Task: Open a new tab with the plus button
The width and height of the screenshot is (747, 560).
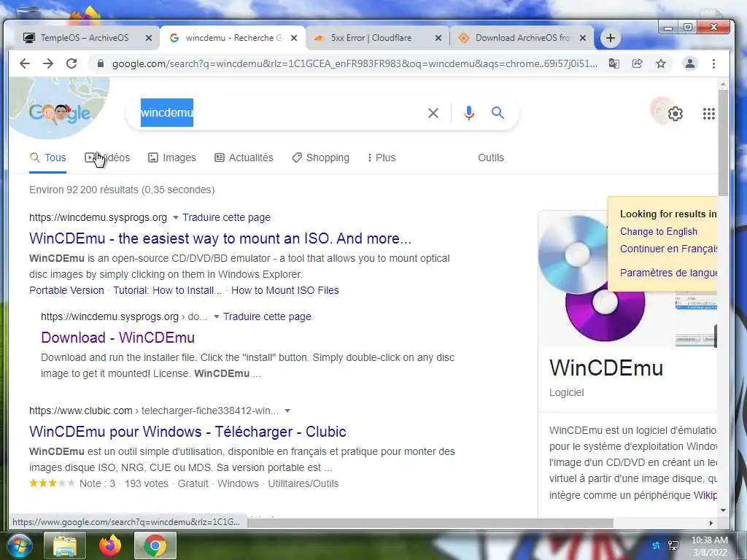Action: click(611, 38)
